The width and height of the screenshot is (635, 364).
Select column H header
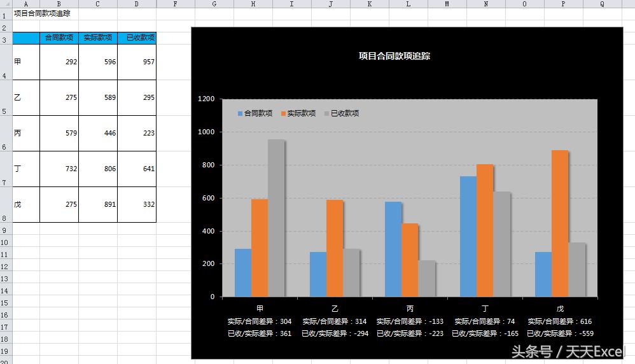[253, 4]
